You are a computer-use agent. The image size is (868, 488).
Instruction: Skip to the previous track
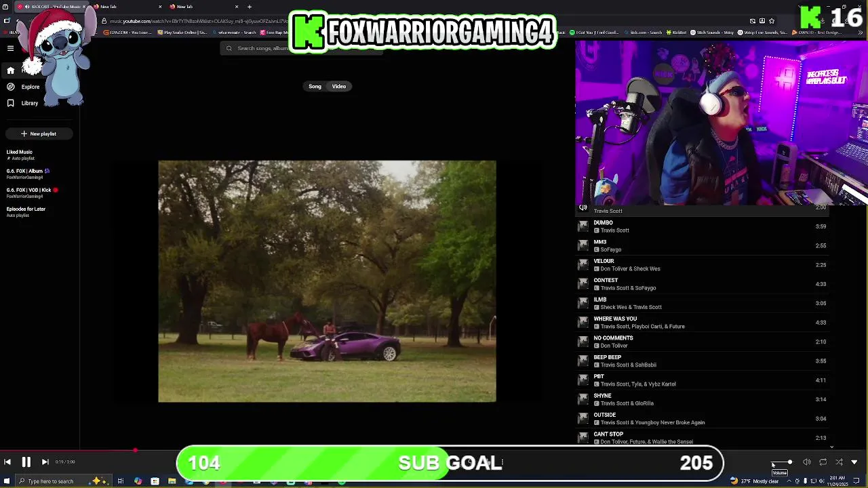tap(7, 462)
